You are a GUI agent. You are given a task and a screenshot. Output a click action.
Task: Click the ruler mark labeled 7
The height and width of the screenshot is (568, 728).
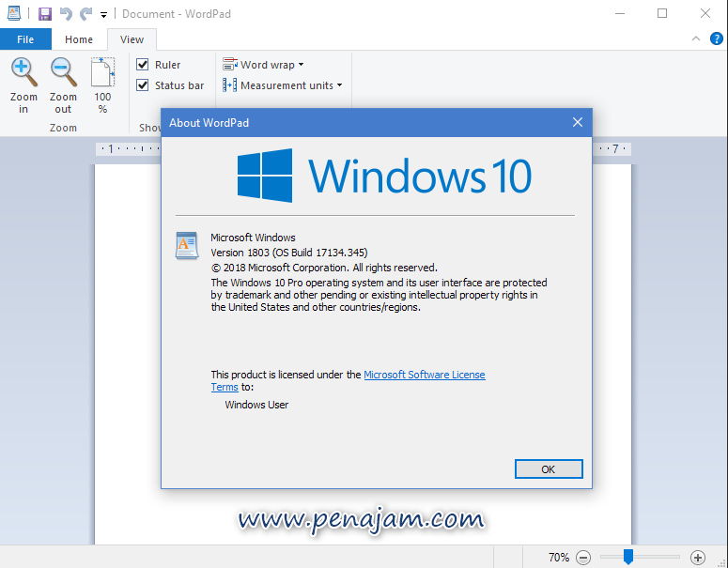(615, 149)
